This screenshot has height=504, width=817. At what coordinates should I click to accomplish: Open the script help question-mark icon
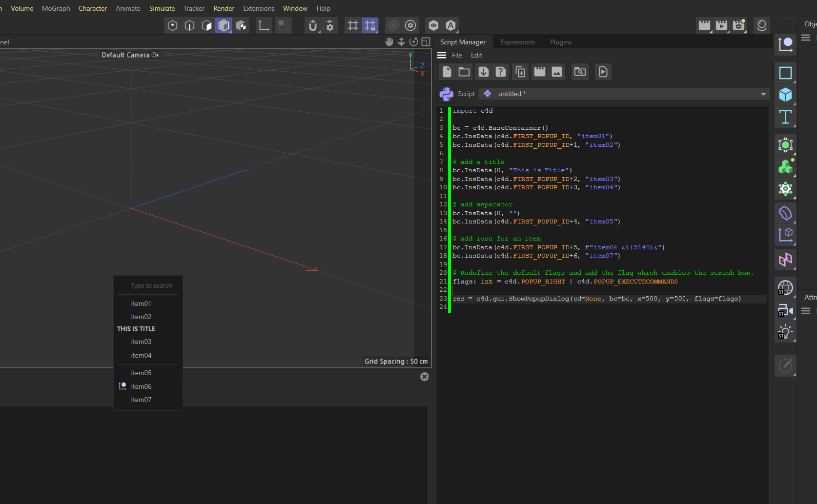point(501,72)
